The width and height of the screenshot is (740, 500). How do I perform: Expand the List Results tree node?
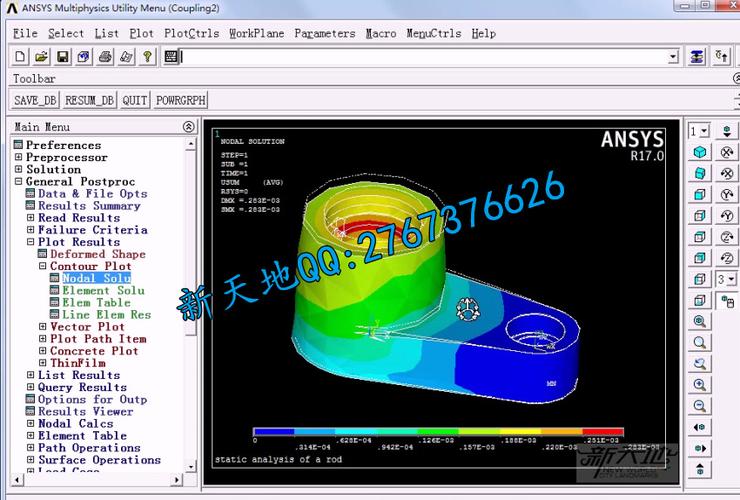pos(30,375)
